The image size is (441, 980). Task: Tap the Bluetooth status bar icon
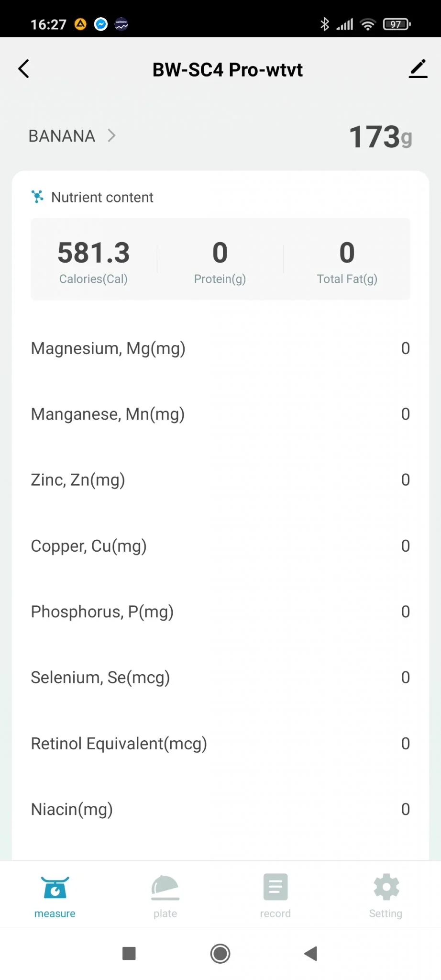coord(325,24)
